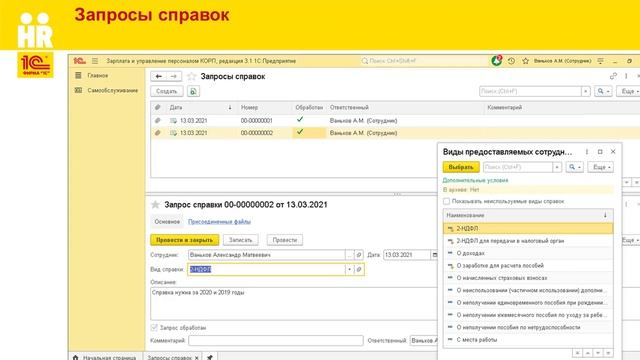Open the history clock icon

click(511, 61)
